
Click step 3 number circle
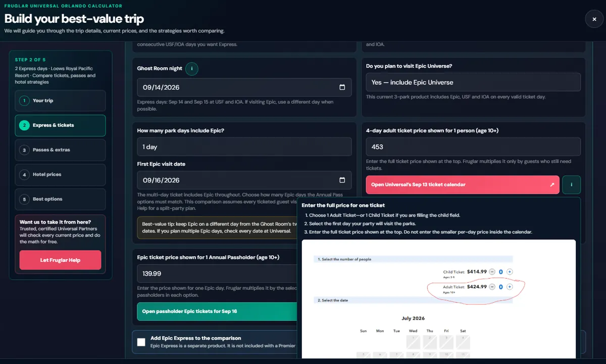[23, 150]
